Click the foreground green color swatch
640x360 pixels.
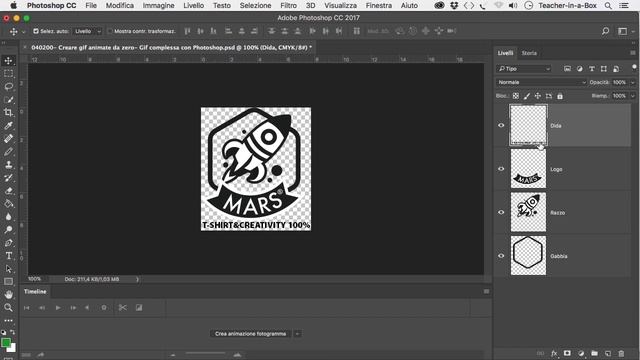pos(6,342)
